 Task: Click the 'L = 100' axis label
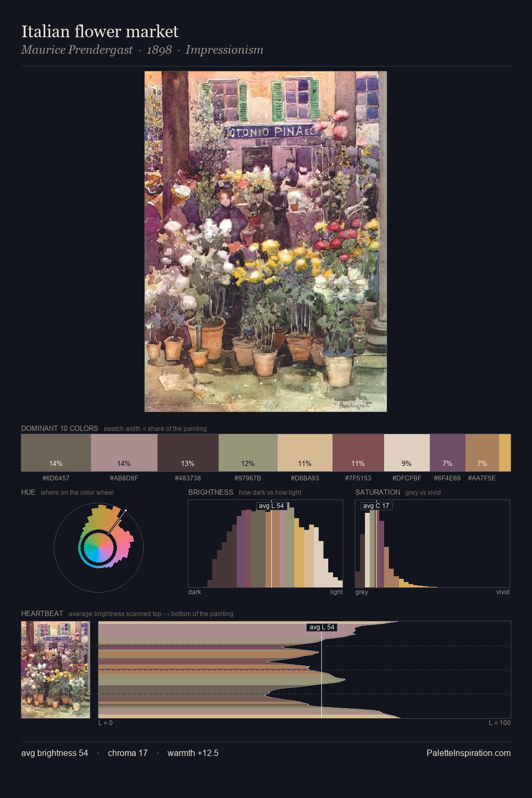[x=500, y=723]
